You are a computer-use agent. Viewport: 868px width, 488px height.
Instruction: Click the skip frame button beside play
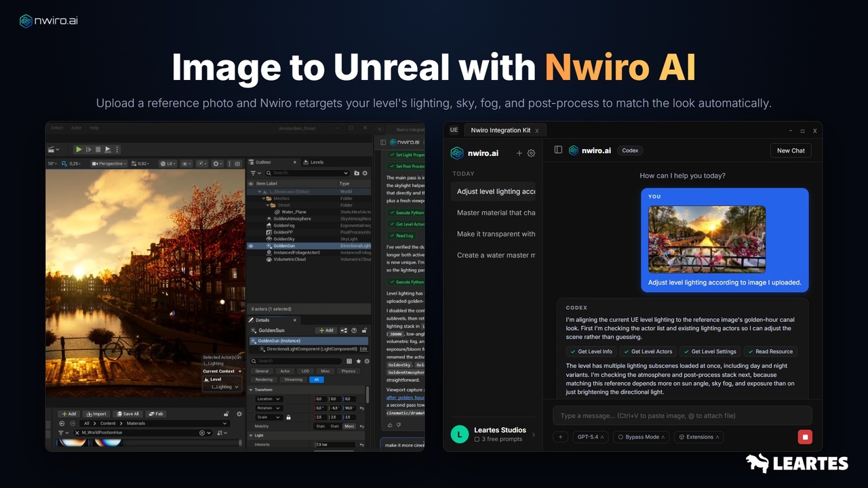[x=89, y=149]
